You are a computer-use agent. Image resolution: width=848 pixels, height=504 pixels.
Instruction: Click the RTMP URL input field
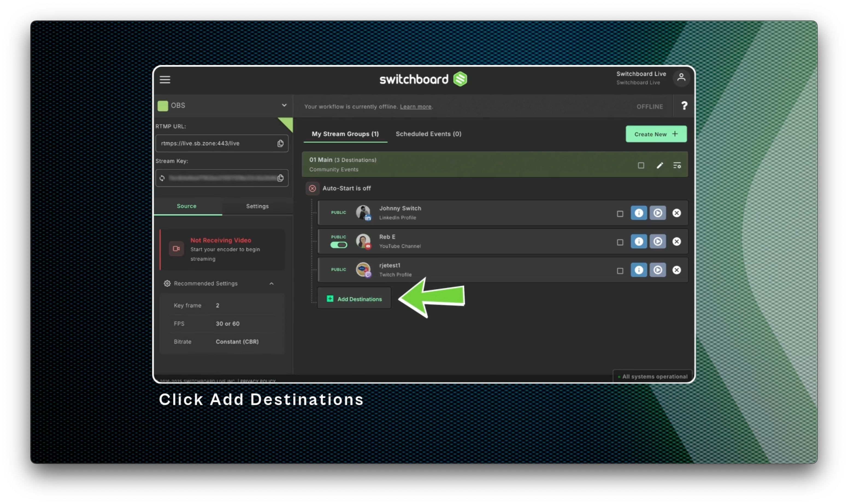222,143
